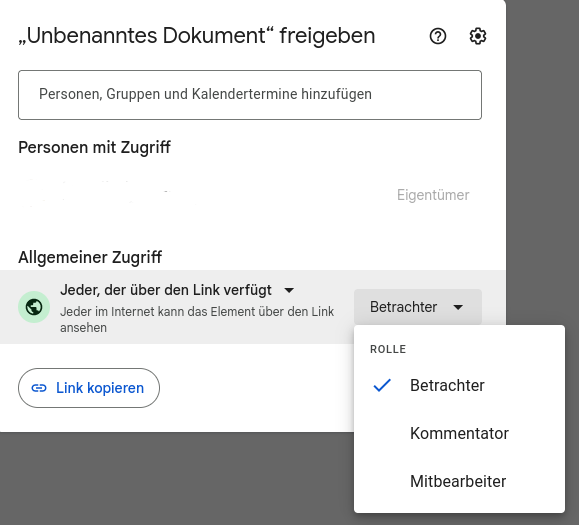
Task: Click the blue checkmark next to Betrachter
Action: [x=382, y=385]
